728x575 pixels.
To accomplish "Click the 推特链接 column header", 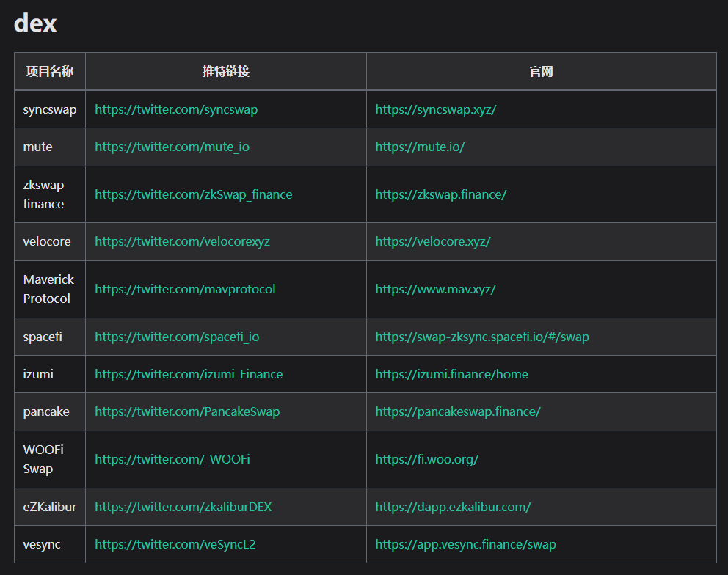I will [x=226, y=71].
